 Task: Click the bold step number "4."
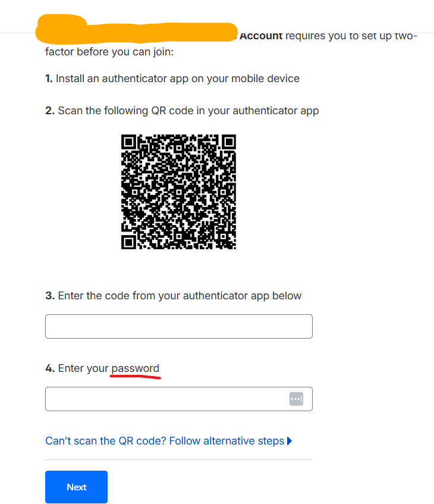click(50, 368)
